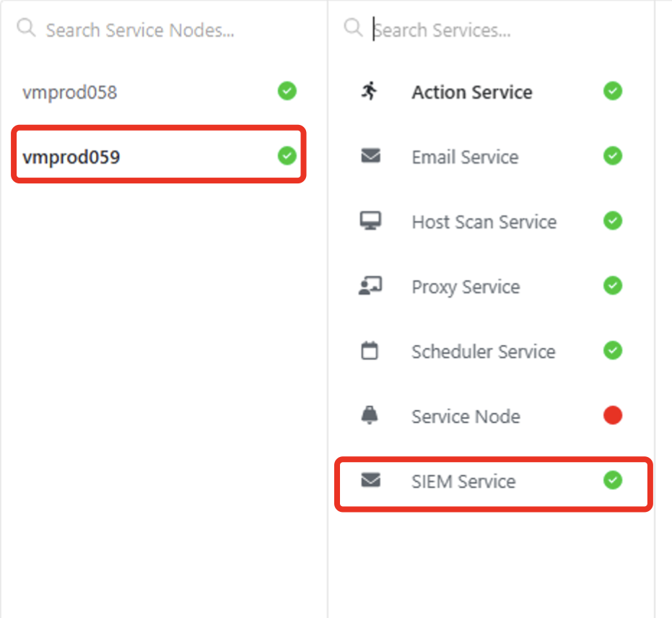Viewport: 672px width, 618px height.
Task: Choose Scheduler Service from the list
Action: 483,352
